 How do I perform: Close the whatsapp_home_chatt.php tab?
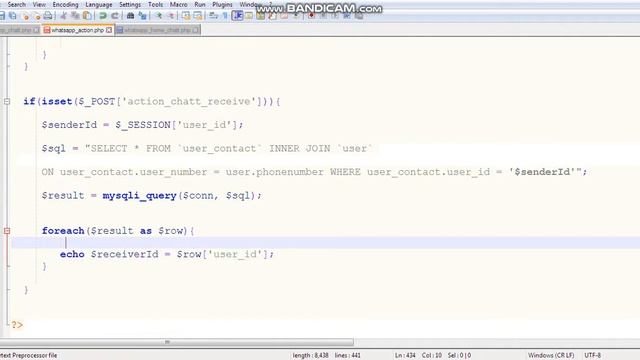coord(196,30)
